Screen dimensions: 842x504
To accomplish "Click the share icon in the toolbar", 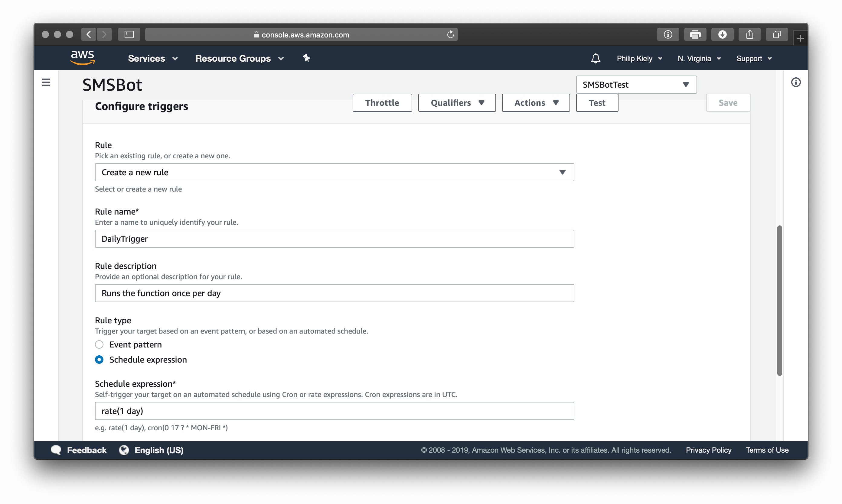I will (x=749, y=34).
